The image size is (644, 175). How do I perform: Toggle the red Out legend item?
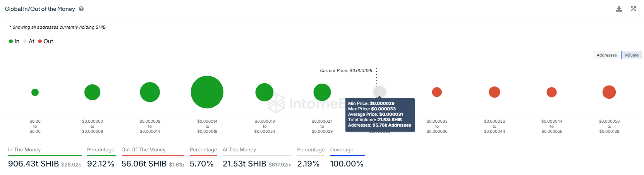tap(46, 41)
